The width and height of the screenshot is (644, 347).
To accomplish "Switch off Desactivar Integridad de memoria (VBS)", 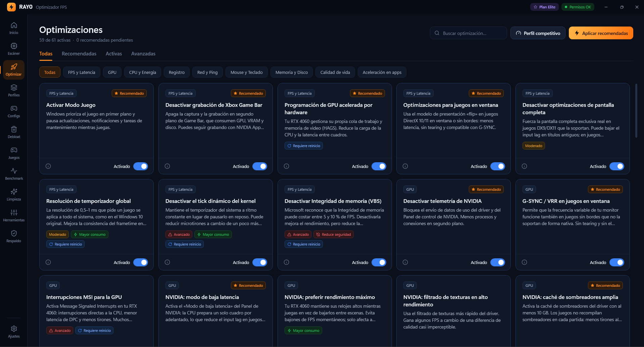I will (379, 262).
